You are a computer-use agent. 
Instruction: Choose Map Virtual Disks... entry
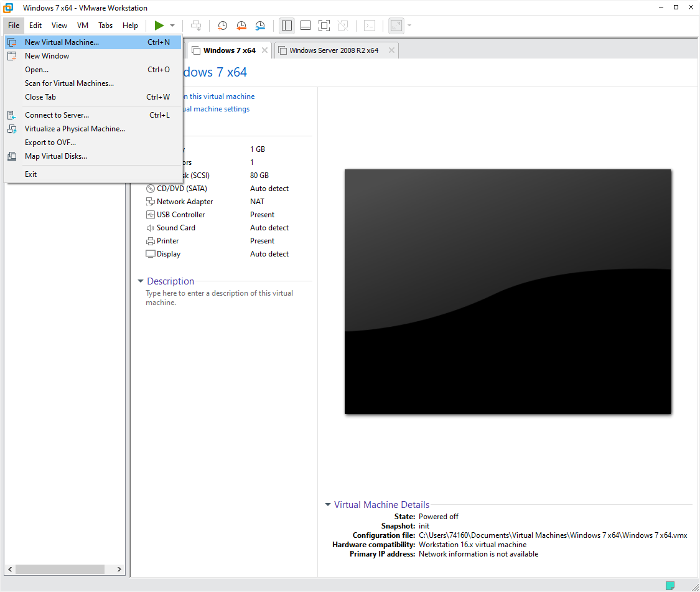(x=93, y=156)
